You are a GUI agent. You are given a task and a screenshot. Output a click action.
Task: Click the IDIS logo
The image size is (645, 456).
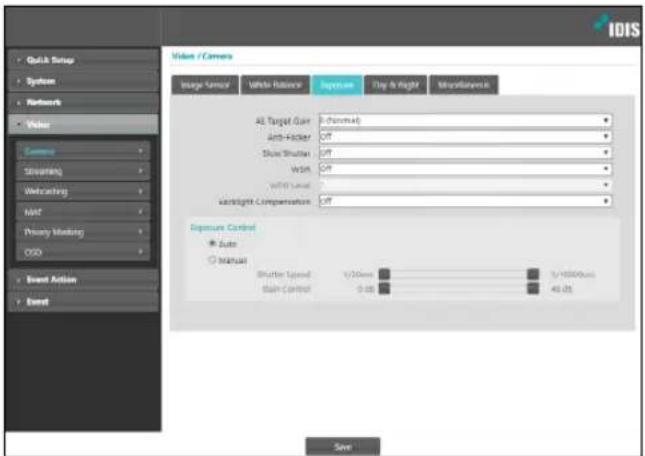(x=617, y=26)
